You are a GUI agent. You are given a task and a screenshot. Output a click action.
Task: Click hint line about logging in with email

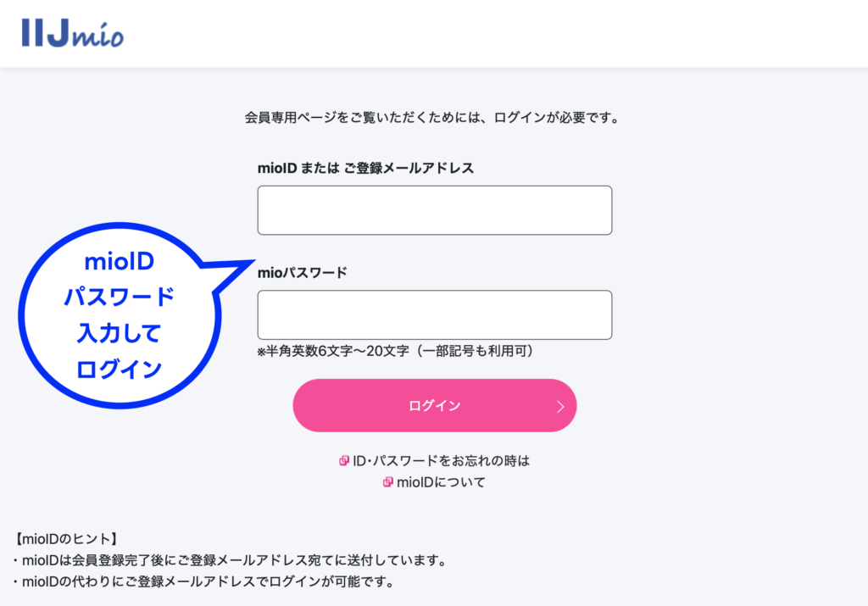pyautogui.click(x=203, y=581)
